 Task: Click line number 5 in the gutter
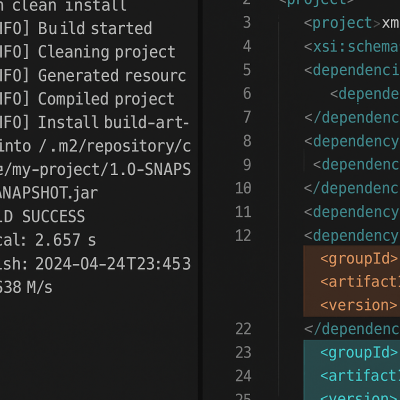[247, 70]
